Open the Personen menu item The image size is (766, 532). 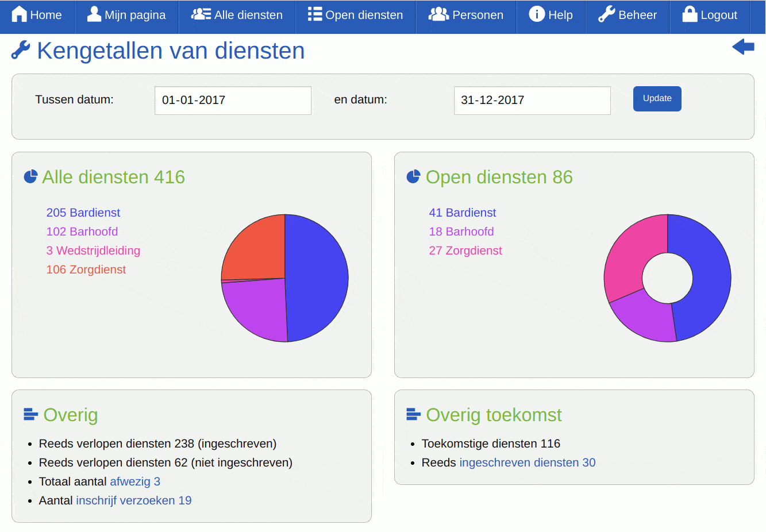(466, 14)
